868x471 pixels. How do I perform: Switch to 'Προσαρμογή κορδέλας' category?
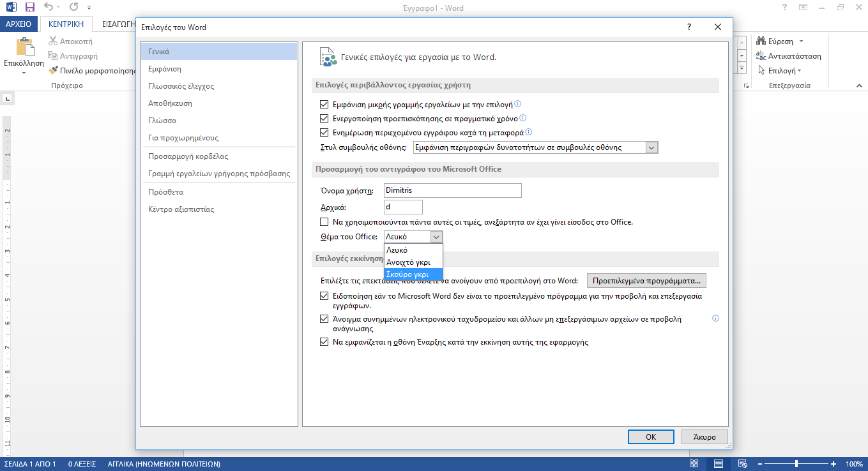[188, 156]
